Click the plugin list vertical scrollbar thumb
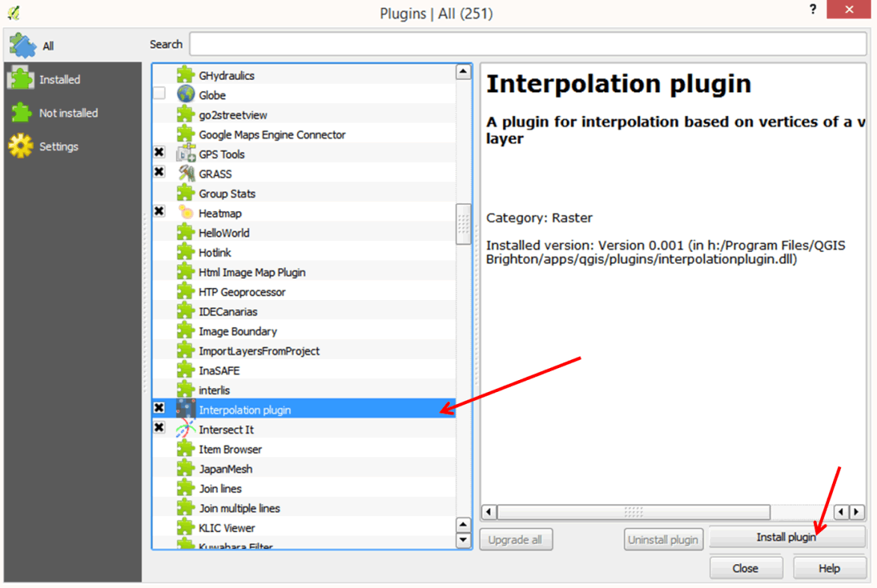This screenshot has height=588, width=877. 463,224
